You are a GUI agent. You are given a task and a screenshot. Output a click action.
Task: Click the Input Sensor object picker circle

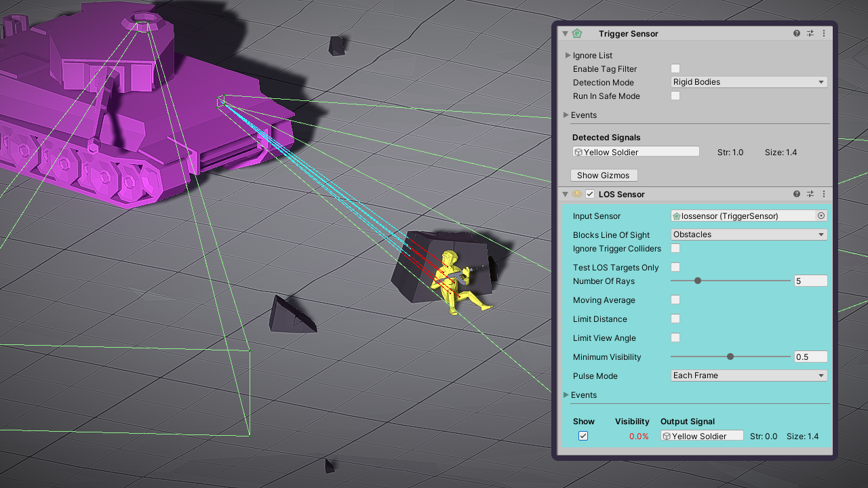pos(821,216)
